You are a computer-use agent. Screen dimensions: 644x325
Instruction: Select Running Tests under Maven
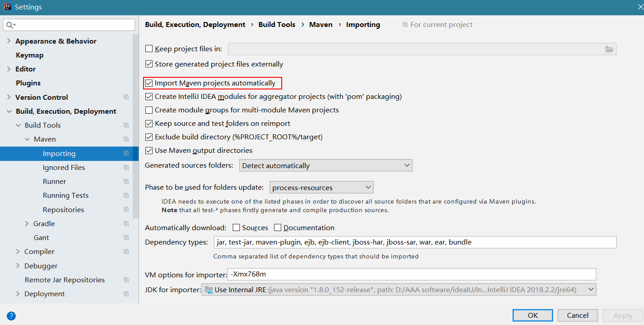click(66, 196)
